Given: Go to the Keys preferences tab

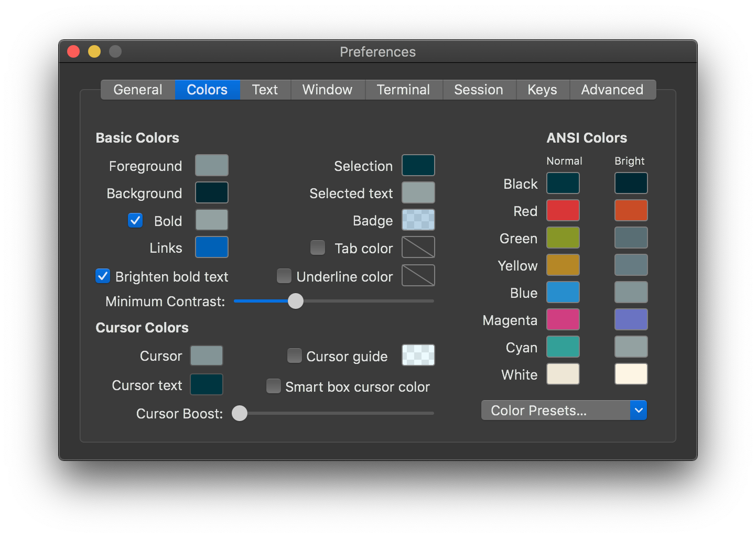Looking at the screenshot, I should click(x=542, y=89).
